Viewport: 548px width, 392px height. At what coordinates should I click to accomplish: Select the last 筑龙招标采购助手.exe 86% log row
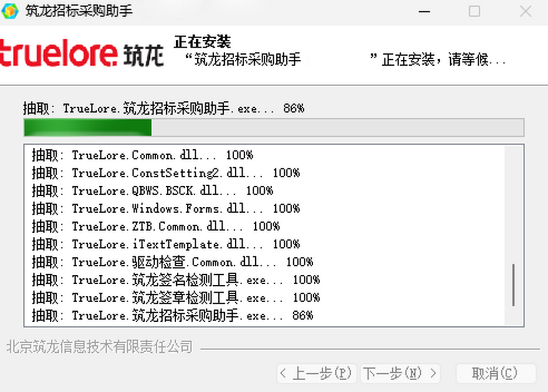[264, 315]
